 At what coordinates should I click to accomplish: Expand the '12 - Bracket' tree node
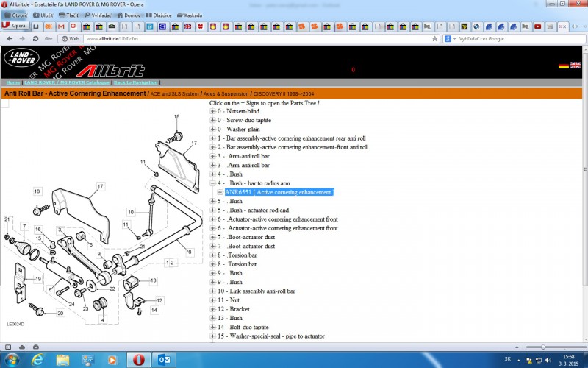tap(212, 309)
